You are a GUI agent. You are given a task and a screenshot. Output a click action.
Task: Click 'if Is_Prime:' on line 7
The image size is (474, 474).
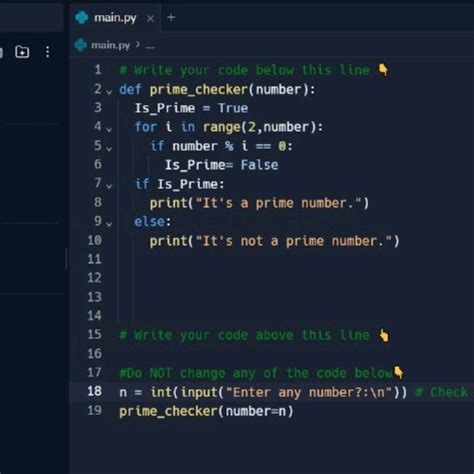pyautogui.click(x=180, y=184)
